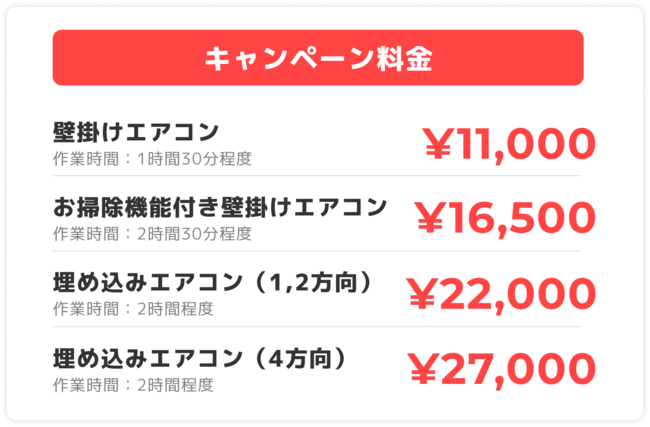Click the （1,2方向） parenthetical label

[x=313, y=282]
